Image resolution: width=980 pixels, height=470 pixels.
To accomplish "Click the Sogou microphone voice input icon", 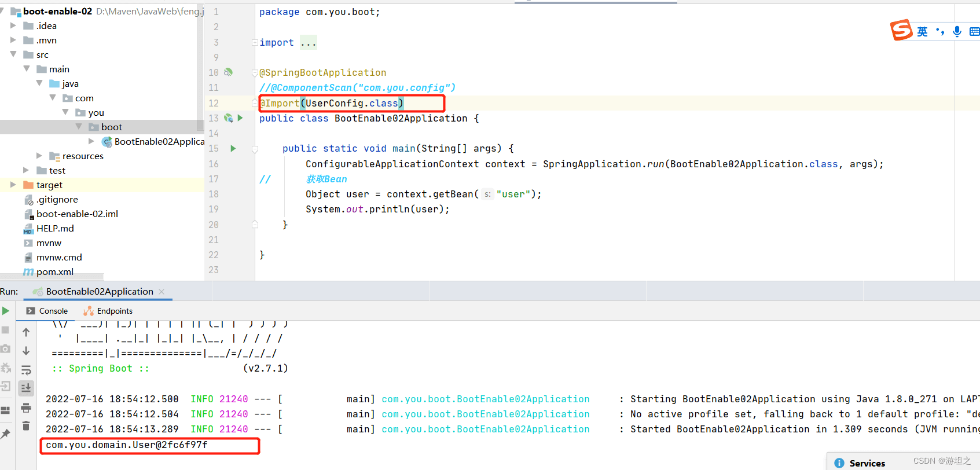I will (x=957, y=31).
